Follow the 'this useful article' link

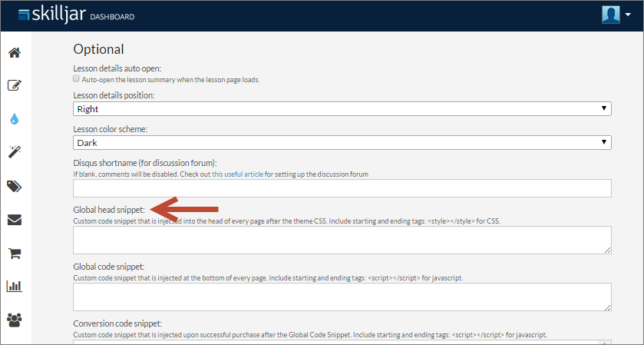(237, 174)
